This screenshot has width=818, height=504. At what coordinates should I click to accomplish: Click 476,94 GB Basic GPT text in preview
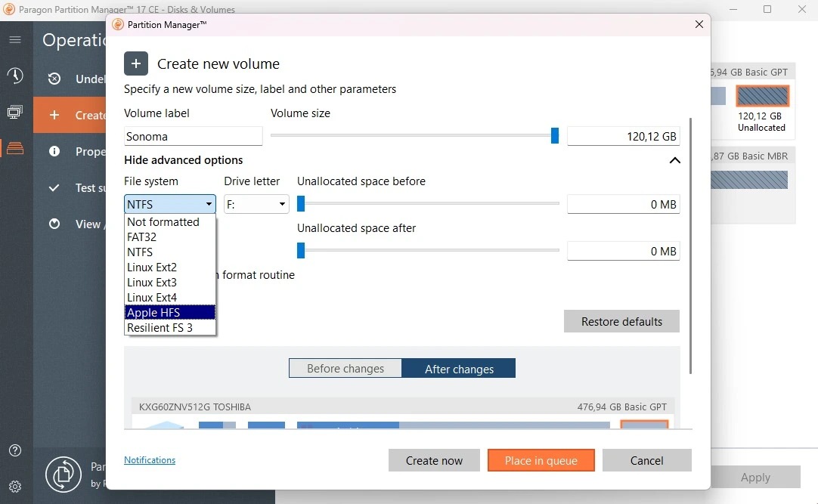click(621, 407)
